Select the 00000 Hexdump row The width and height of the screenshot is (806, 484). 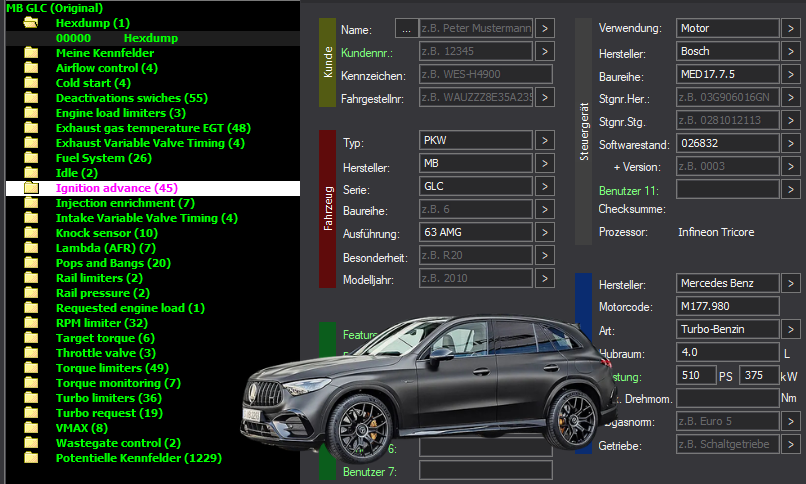point(153,38)
